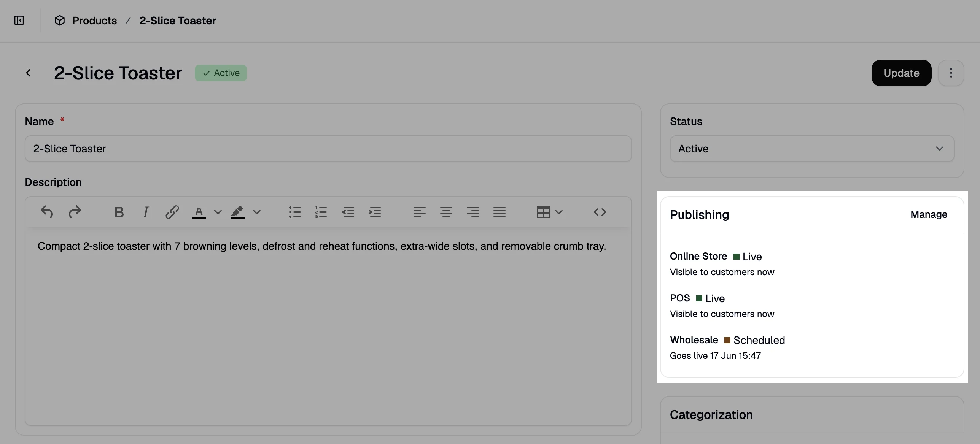Align text right
The image size is (980, 444).
(473, 212)
